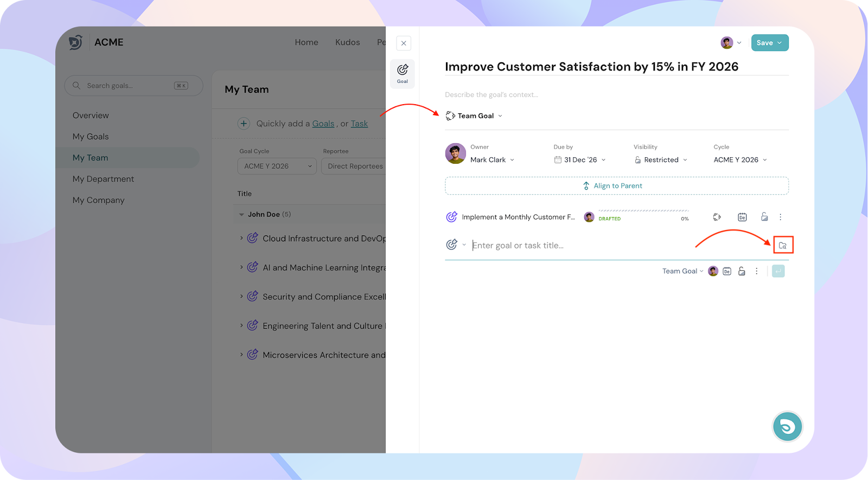
Task: Click goal icon of Cloud Infrastructure and DevOps
Action: (x=252, y=238)
